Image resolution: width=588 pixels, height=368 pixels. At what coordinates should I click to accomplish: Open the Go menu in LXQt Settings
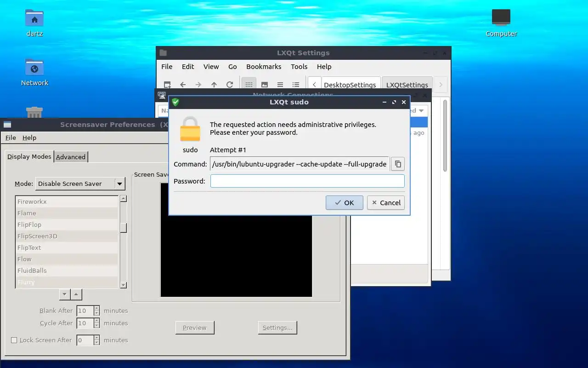(233, 67)
